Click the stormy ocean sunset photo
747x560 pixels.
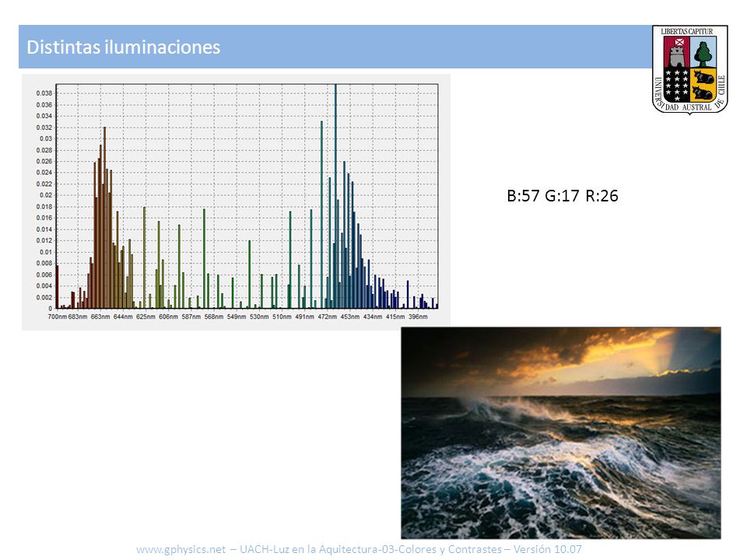pos(561,432)
